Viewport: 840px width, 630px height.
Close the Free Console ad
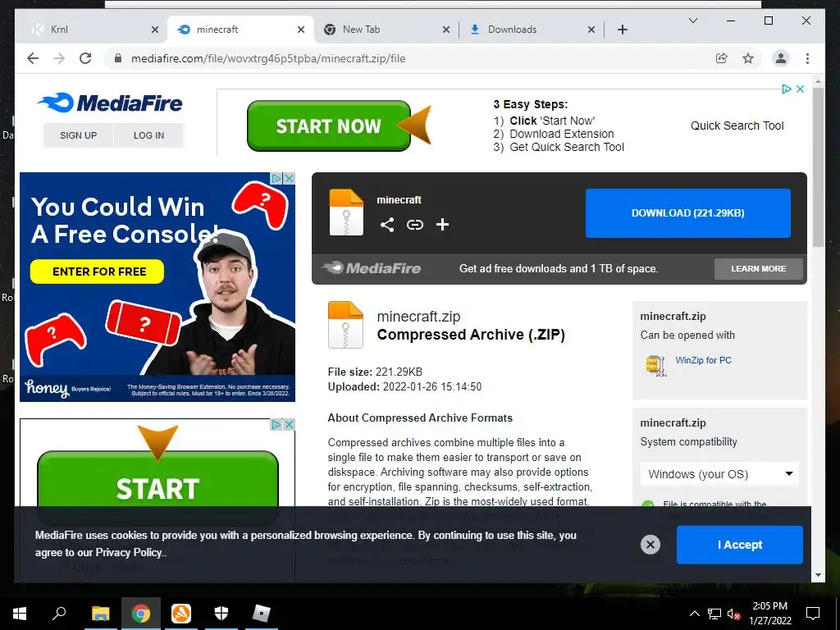coord(290,178)
